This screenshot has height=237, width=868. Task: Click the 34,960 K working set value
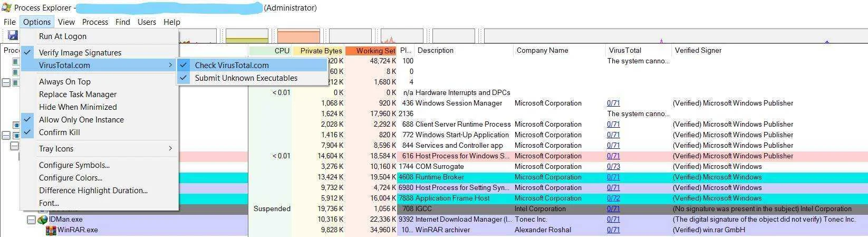click(x=383, y=230)
